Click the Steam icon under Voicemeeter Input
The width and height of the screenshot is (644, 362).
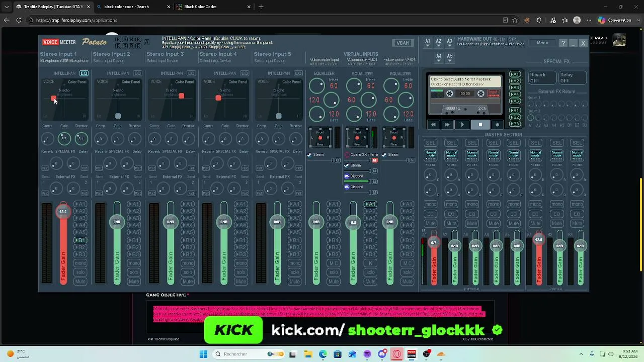309,155
